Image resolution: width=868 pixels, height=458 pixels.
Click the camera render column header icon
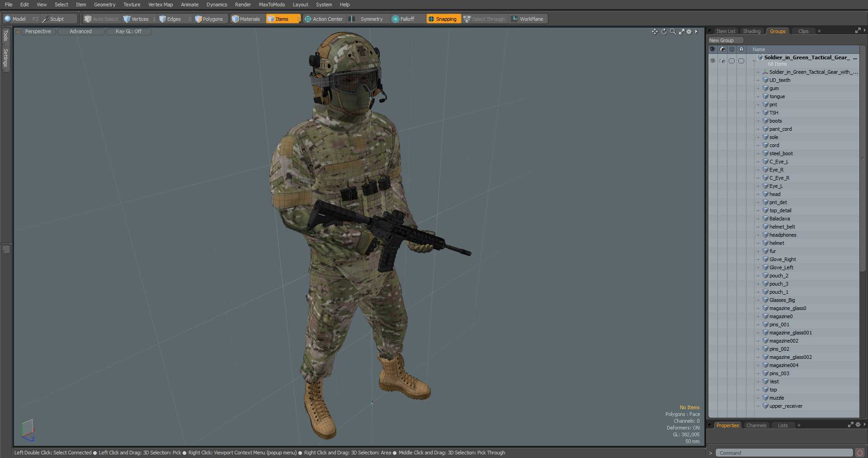click(x=722, y=49)
